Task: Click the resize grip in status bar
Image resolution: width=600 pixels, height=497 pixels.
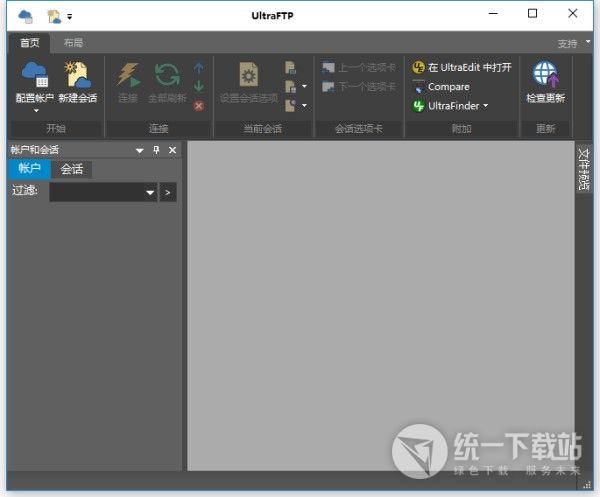Action: click(x=587, y=485)
